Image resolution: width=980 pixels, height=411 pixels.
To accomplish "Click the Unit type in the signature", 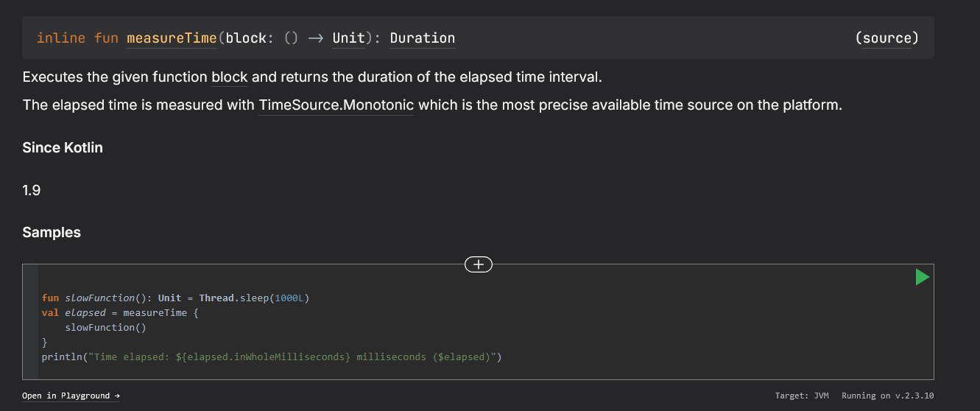I will pyautogui.click(x=348, y=38).
